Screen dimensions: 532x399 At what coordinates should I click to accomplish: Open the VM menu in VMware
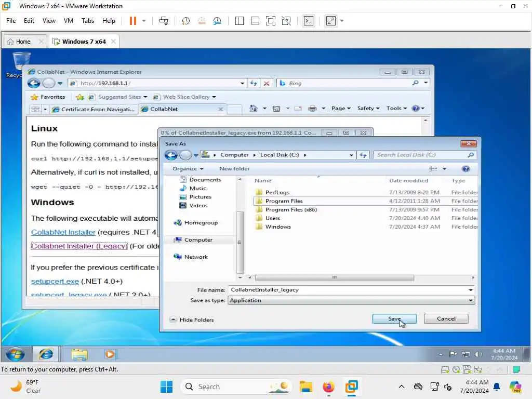pyautogui.click(x=69, y=21)
